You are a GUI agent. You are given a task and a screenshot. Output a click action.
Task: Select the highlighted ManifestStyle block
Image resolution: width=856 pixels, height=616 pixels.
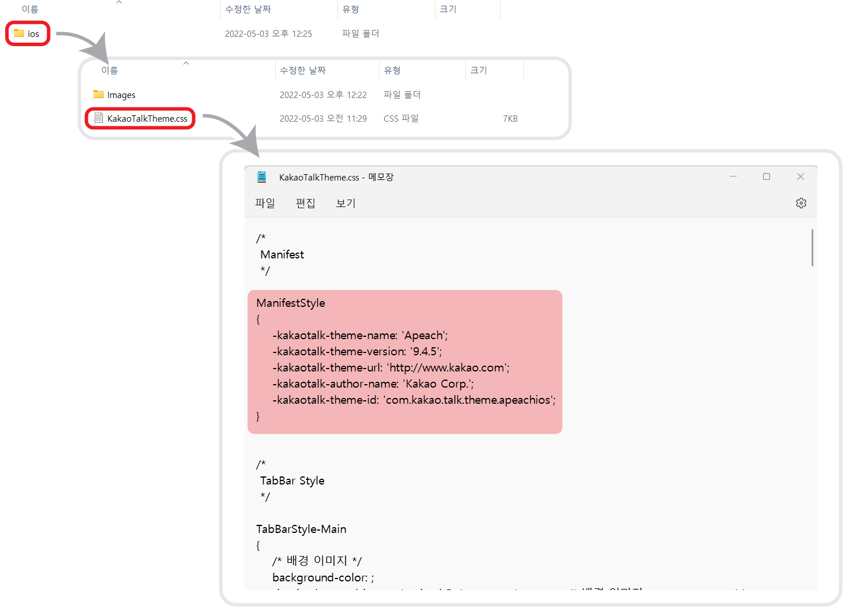(404, 361)
